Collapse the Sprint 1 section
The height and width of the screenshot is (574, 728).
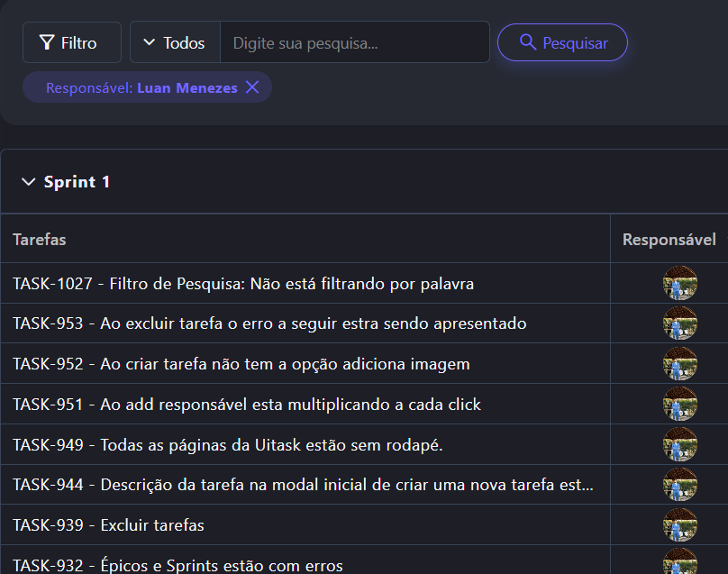28,182
